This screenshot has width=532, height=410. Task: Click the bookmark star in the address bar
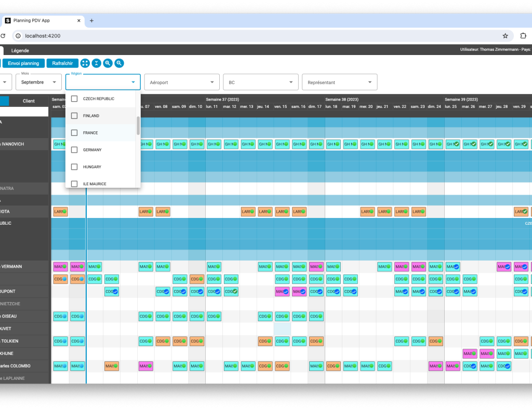click(505, 36)
